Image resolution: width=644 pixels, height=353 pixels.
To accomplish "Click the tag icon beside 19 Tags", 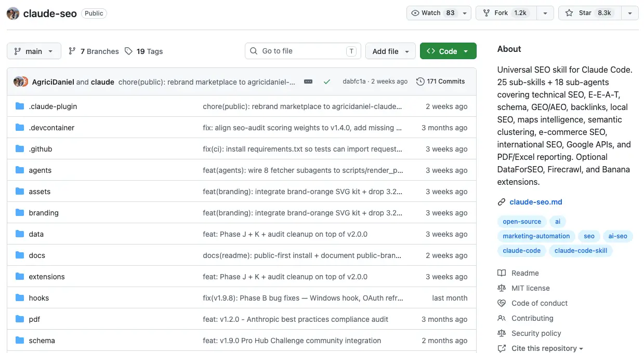I will click(129, 51).
